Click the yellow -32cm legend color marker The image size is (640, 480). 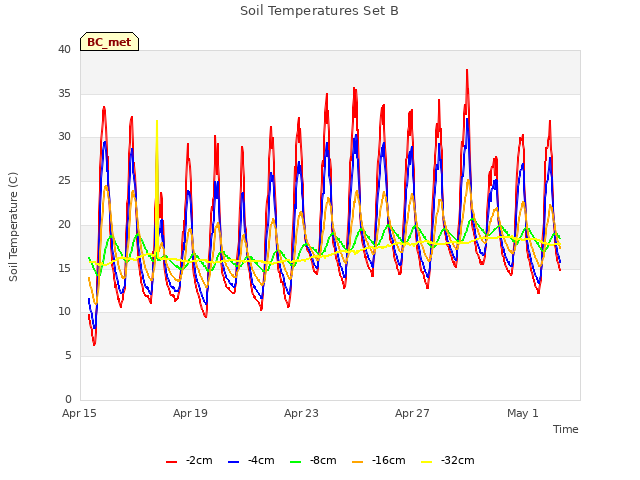427,462
